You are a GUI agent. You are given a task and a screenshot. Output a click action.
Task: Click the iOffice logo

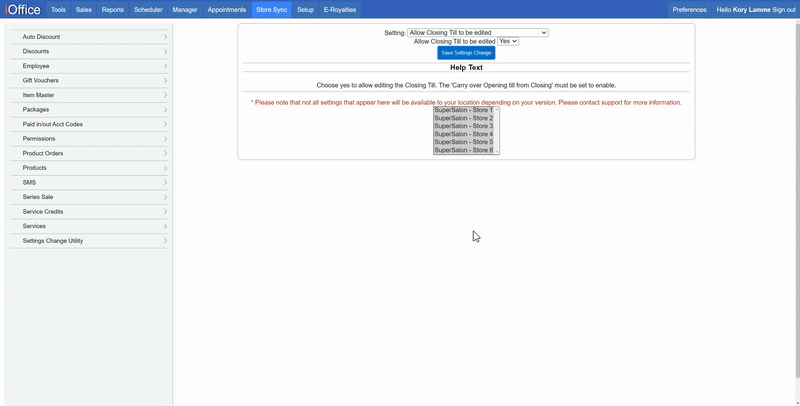23,10
